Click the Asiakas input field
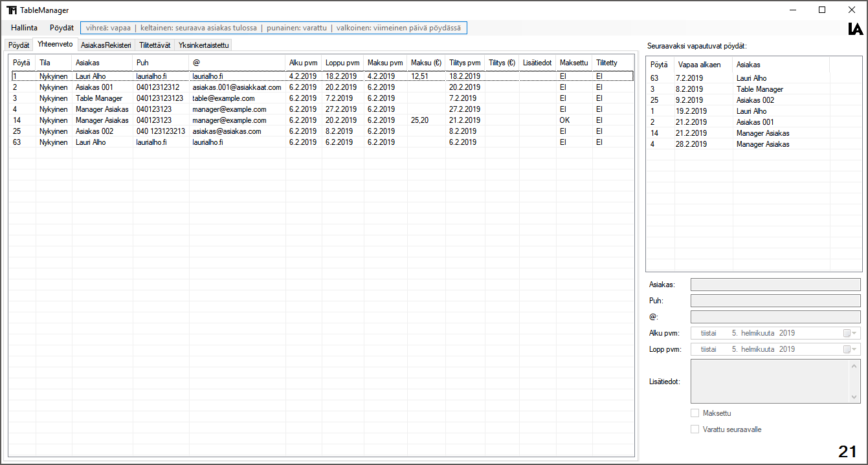 tap(775, 284)
